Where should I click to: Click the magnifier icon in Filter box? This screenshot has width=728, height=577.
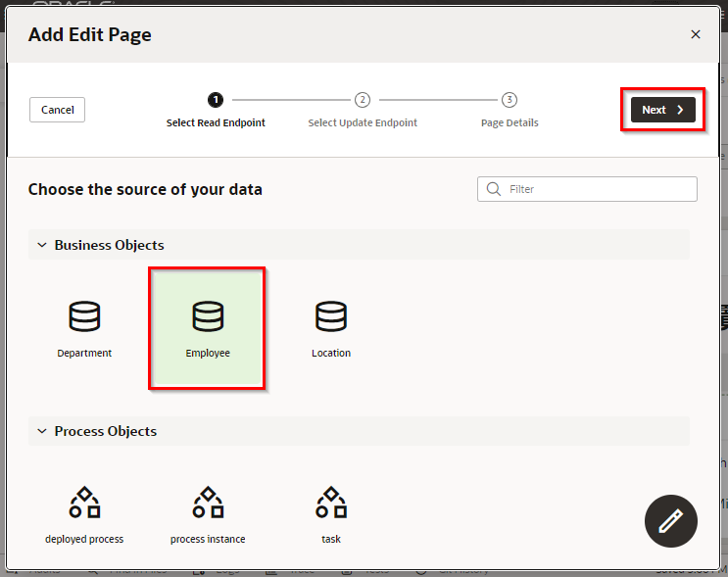[x=493, y=189]
